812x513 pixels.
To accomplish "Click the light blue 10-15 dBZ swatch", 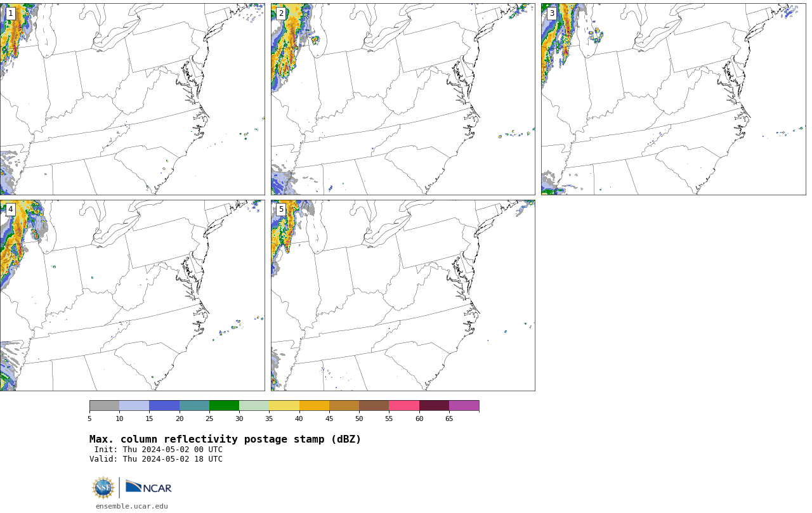I will pos(134,406).
